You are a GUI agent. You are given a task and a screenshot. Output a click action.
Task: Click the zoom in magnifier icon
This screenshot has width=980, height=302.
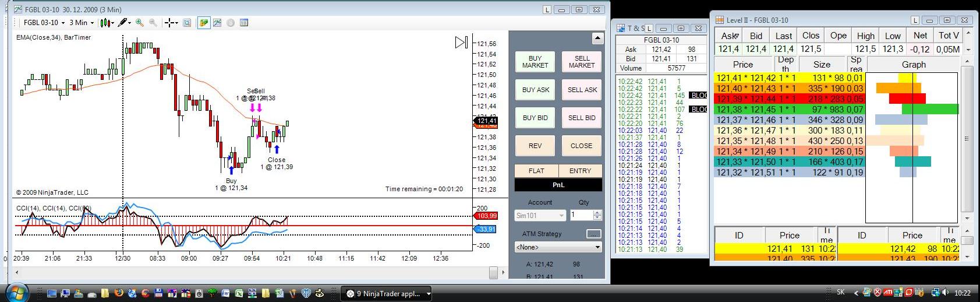[140, 23]
